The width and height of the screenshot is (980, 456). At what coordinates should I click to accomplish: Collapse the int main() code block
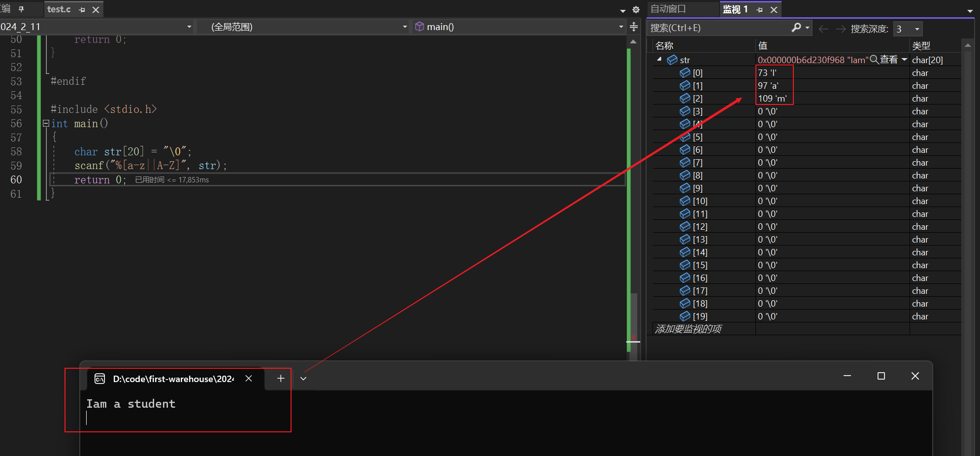tap(46, 123)
